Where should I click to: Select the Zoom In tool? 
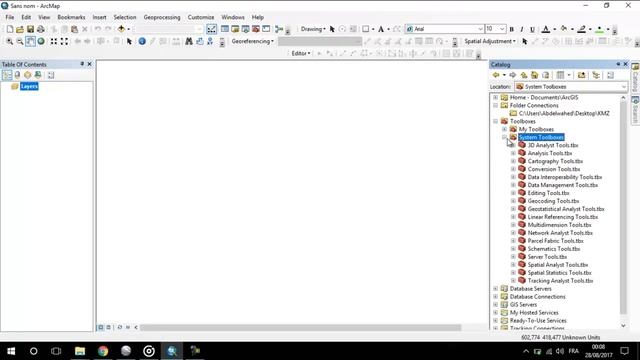[x=9, y=41]
